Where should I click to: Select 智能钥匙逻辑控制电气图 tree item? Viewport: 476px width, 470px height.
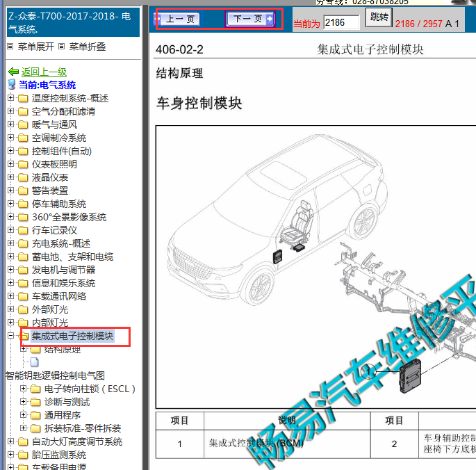[x=56, y=375]
